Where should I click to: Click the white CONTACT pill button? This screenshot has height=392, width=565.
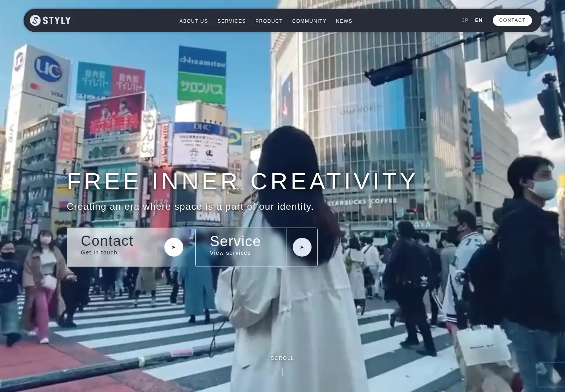[512, 20]
